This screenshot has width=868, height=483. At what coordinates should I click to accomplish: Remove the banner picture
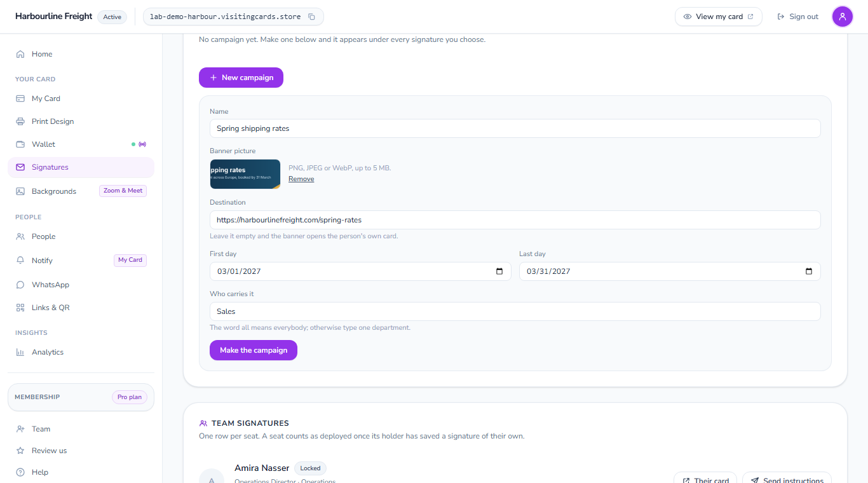[301, 179]
